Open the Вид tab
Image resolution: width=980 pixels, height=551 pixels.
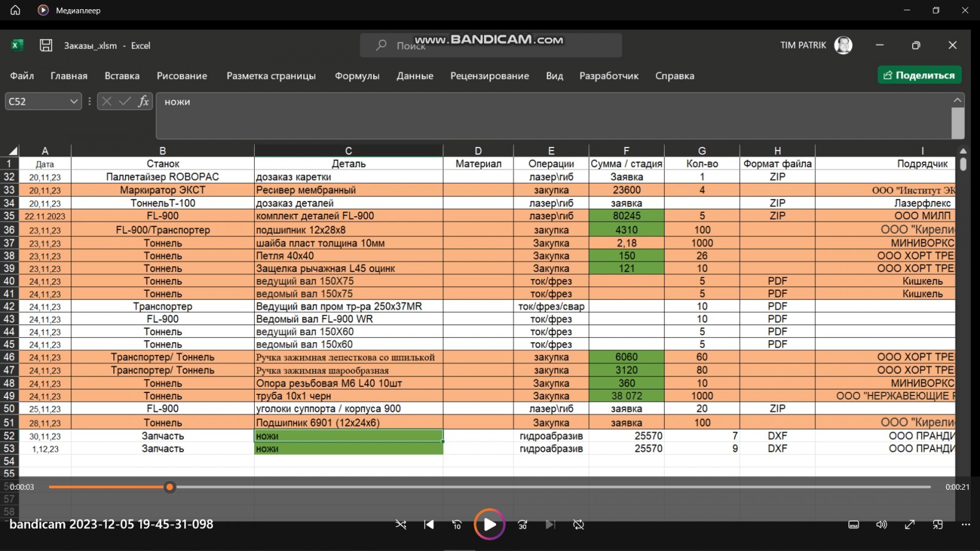pyautogui.click(x=554, y=76)
